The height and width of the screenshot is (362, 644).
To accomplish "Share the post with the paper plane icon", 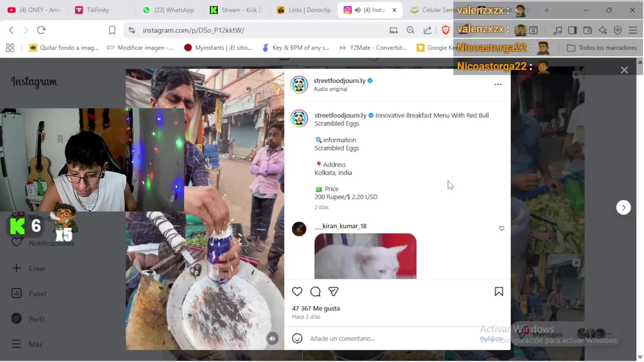I will pos(334,292).
